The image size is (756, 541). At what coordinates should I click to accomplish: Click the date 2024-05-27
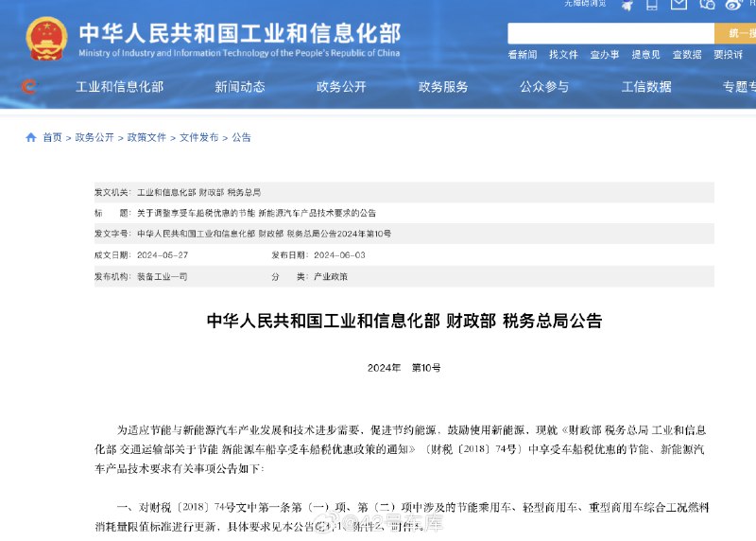click(x=163, y=254)
